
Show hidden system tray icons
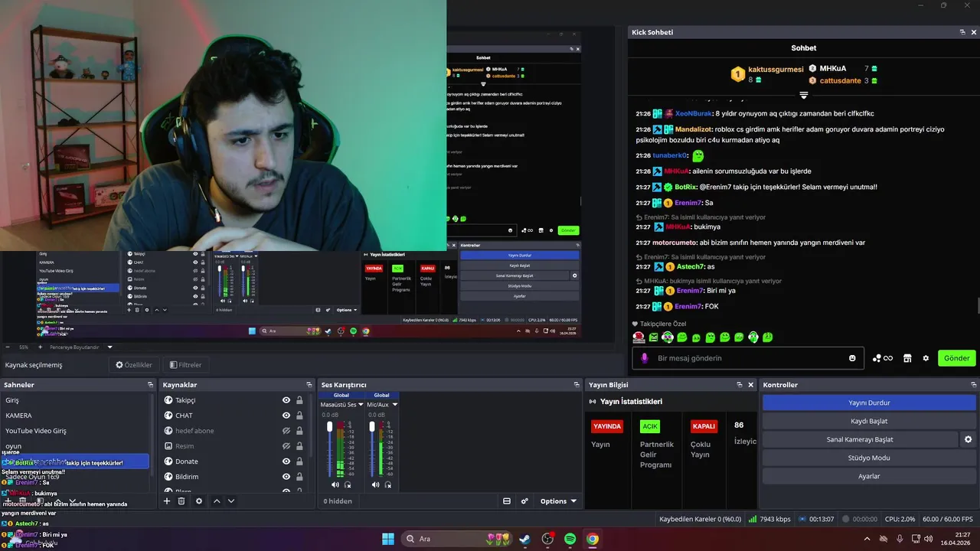(867, 539)
